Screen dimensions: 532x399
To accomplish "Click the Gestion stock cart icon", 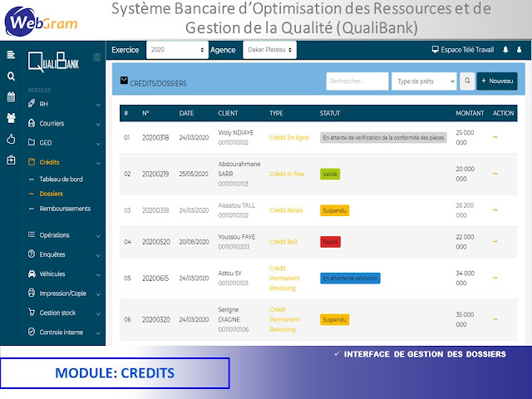I will 32,313.
